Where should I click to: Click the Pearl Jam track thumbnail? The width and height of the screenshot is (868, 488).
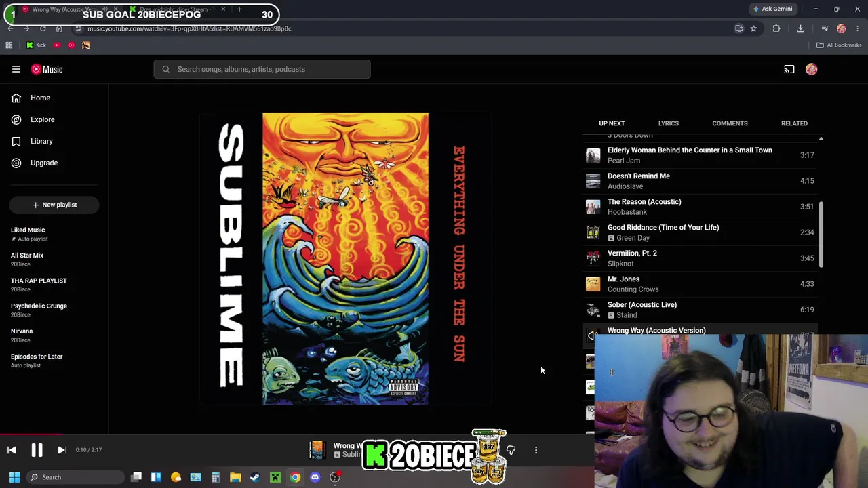tap(593, 155)
